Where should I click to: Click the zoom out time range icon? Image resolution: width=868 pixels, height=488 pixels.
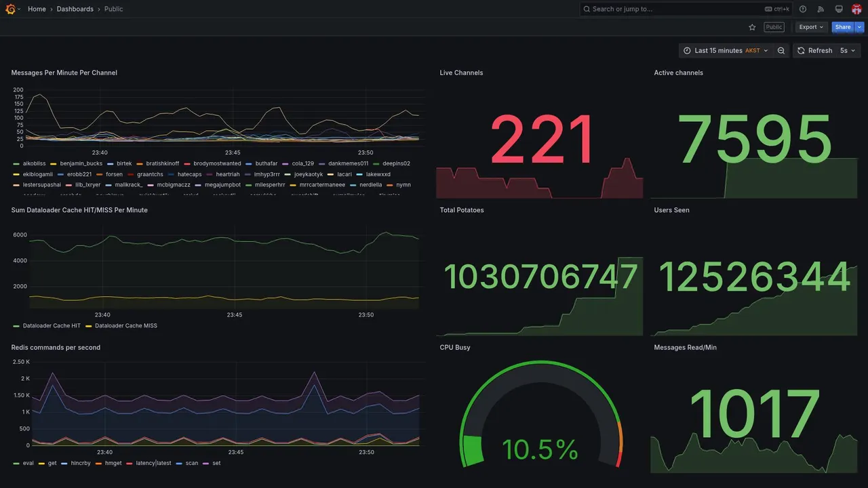pos(781,51)
